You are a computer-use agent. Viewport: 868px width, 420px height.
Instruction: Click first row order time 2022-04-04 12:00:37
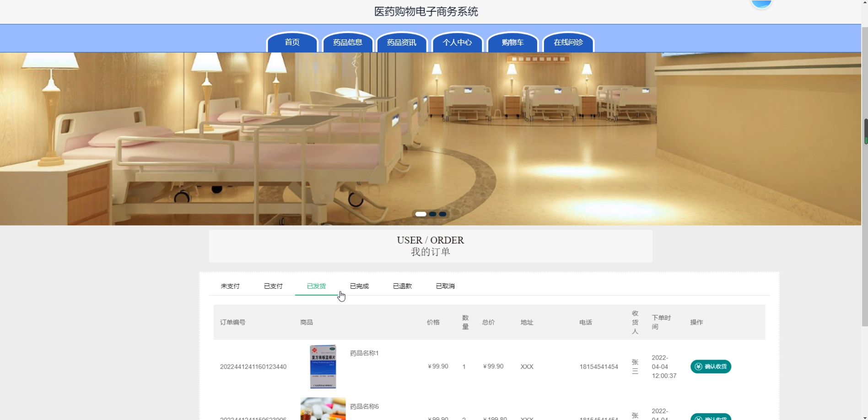pyautogui.click(x=664, y=366)
